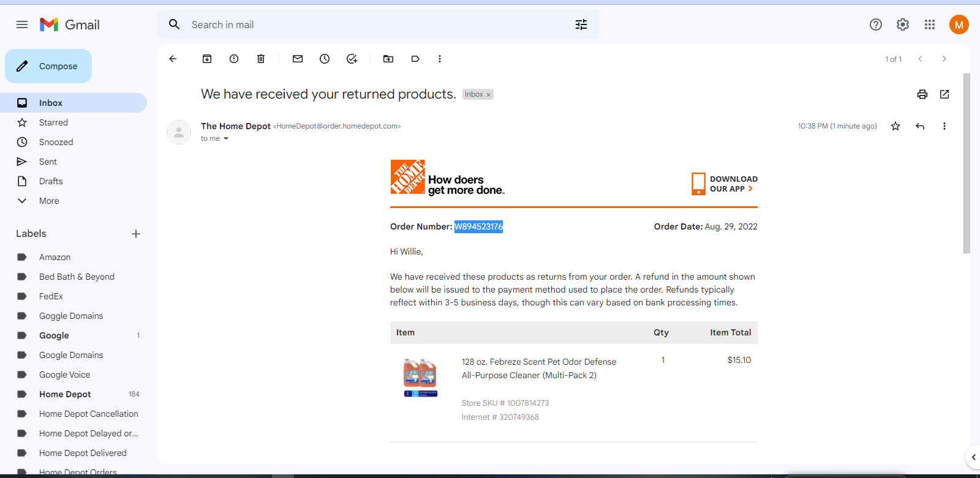
Task: Compose a new email
Action: (48, 66)
